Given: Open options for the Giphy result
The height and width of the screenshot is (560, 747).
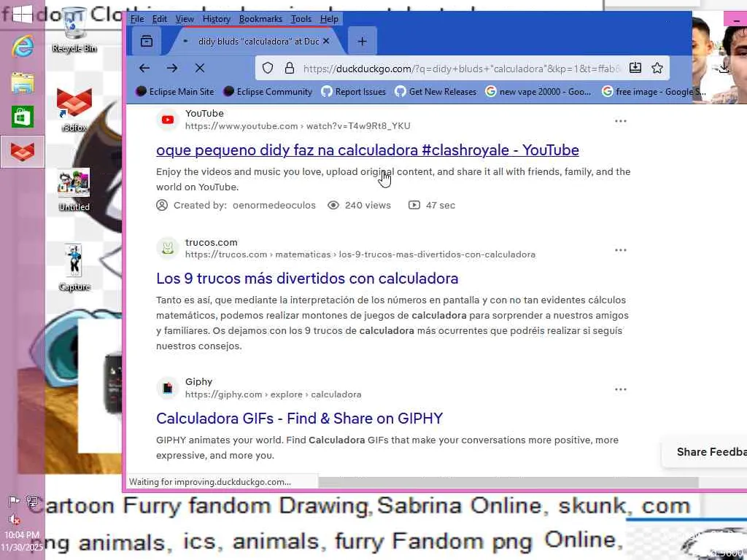Looking at the screenshot, I should [620, 389].
